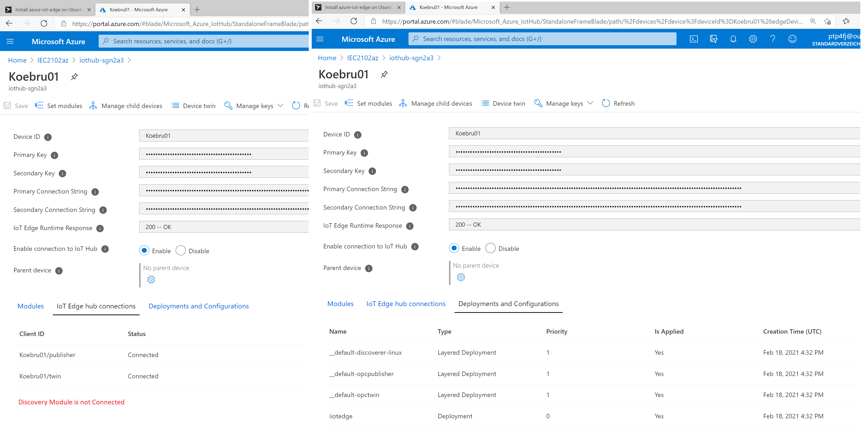Pin Koebru01 blade in right window

[x=384, y=74]
